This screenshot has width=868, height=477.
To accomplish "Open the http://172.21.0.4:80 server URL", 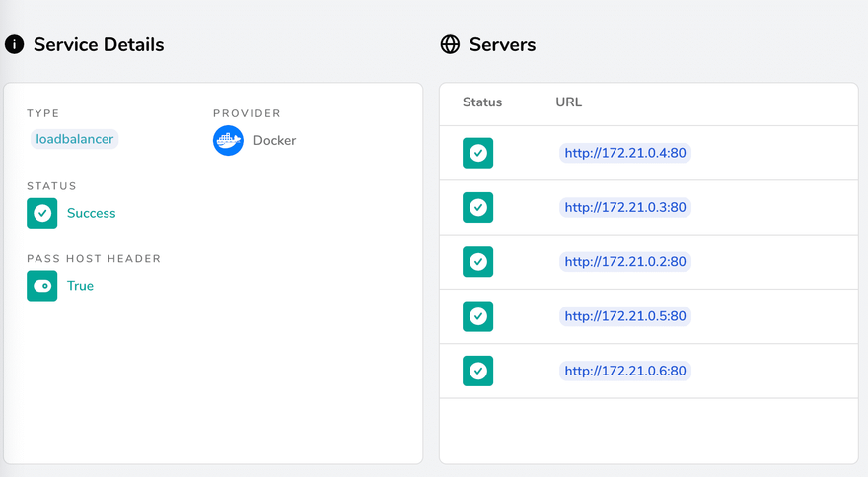I will [624, 153].
